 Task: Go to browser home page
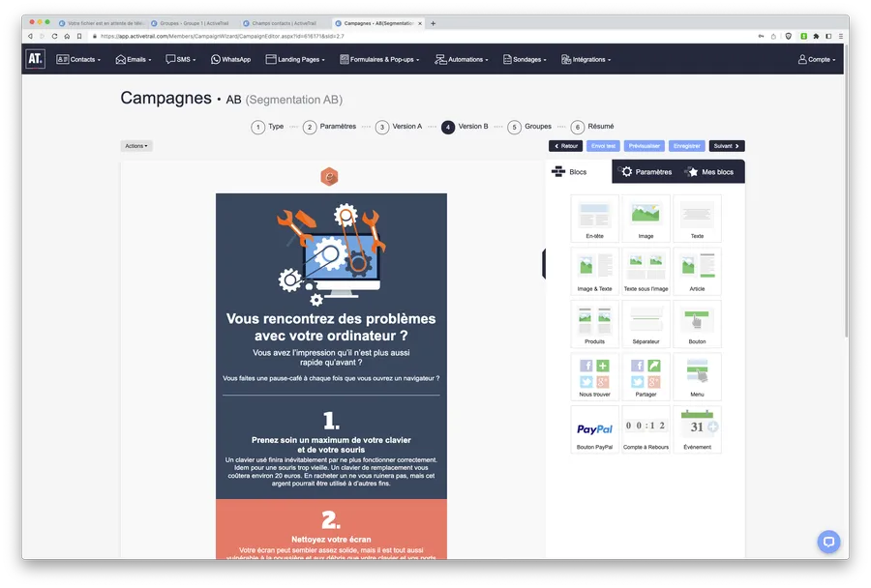tap(67, 36)
